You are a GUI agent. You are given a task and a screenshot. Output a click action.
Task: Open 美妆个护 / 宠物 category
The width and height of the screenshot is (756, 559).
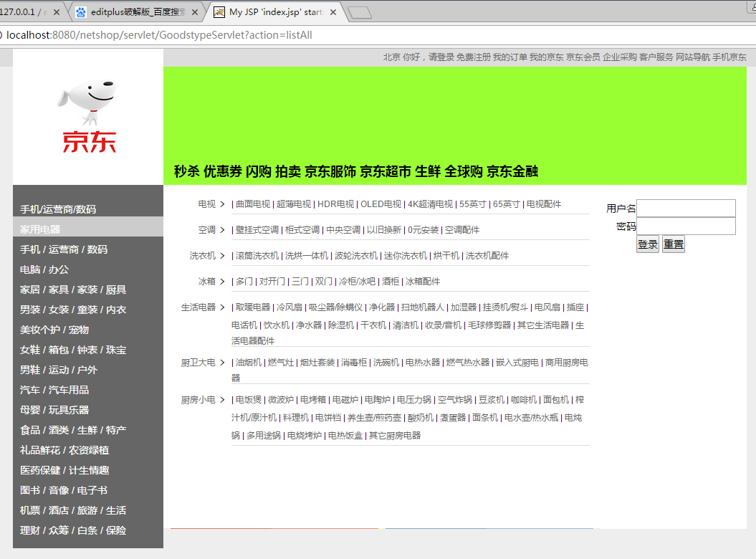tap(54, 330)
